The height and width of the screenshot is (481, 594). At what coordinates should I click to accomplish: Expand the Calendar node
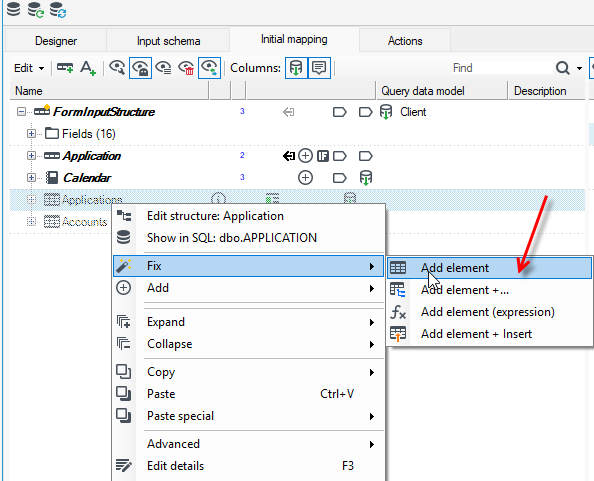(31, 178)
